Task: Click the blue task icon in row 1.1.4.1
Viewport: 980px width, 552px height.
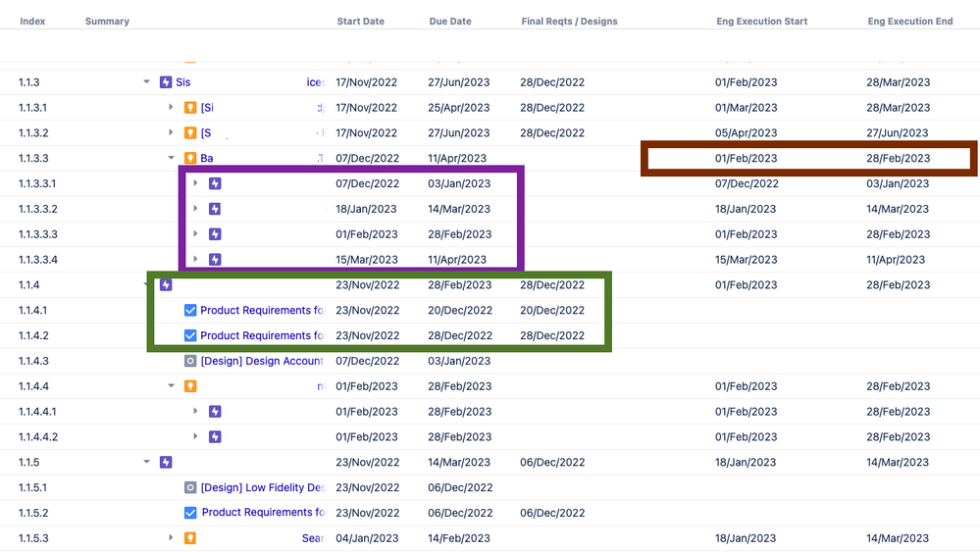Action: pyautogui.click(x=190, y=311)
